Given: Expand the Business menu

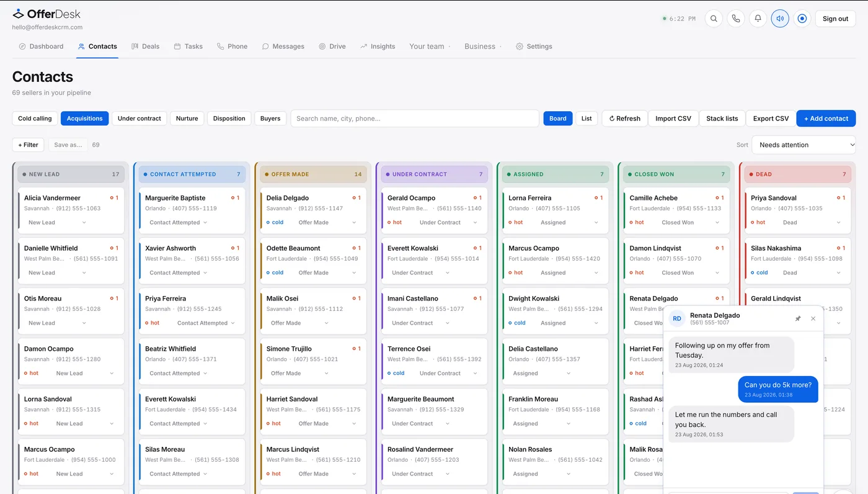Looking at the screenshot, I should coord(483,47).
